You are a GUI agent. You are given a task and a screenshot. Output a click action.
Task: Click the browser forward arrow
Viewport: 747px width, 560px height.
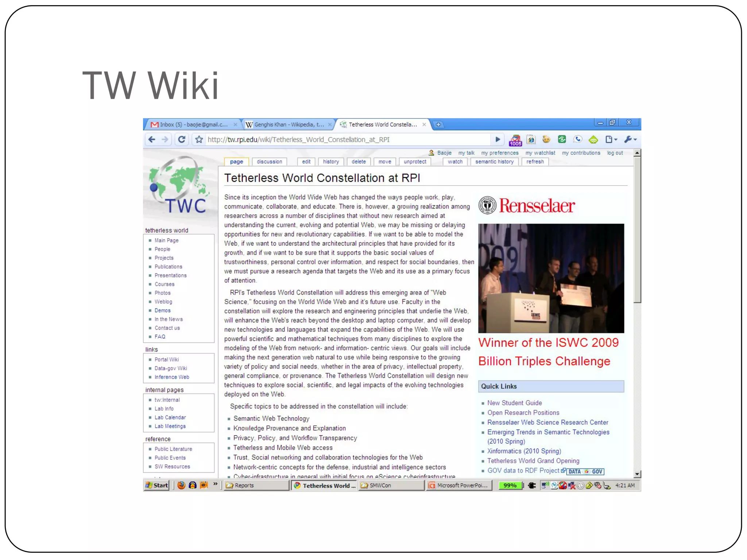click(165, 139)
